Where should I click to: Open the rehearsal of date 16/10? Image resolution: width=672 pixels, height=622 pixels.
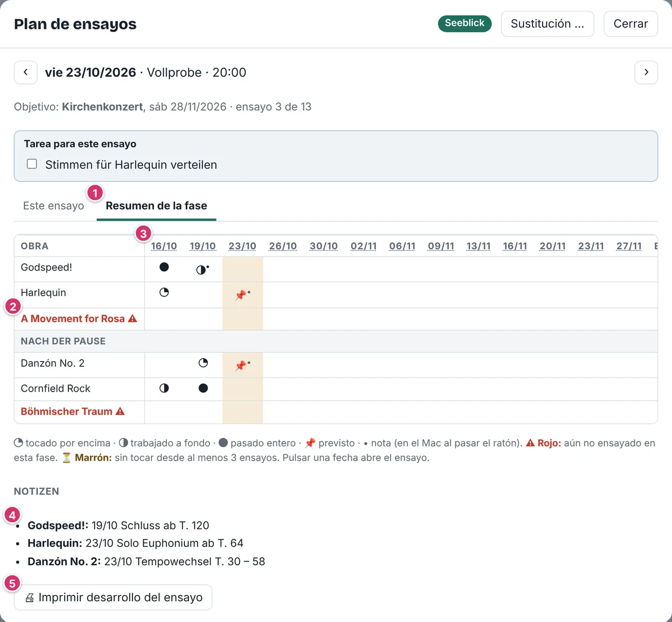[164, 246]
